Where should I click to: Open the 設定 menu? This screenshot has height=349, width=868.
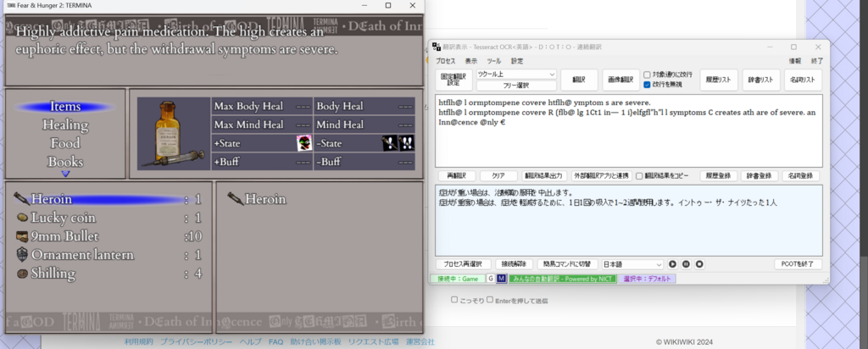[517, 61]
